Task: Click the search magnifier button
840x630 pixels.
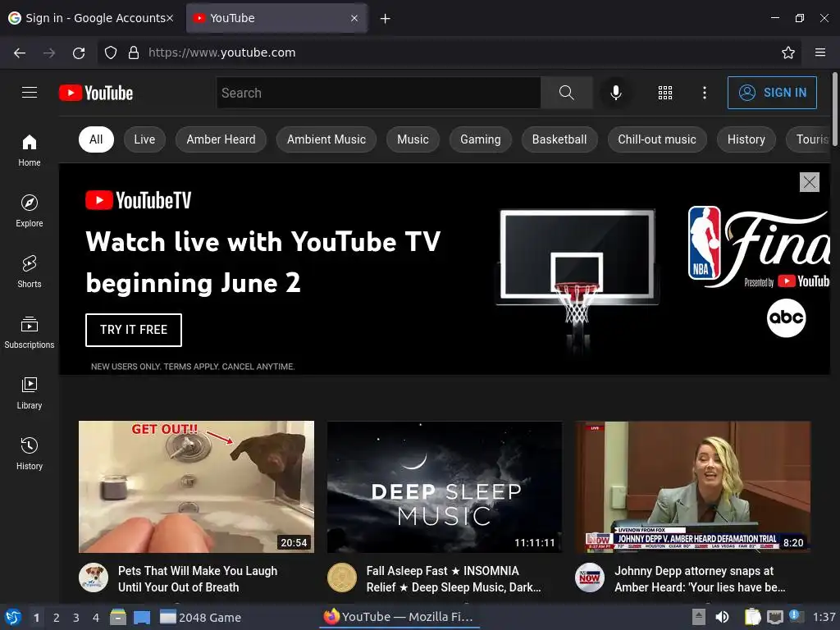Action: point(566,93)
